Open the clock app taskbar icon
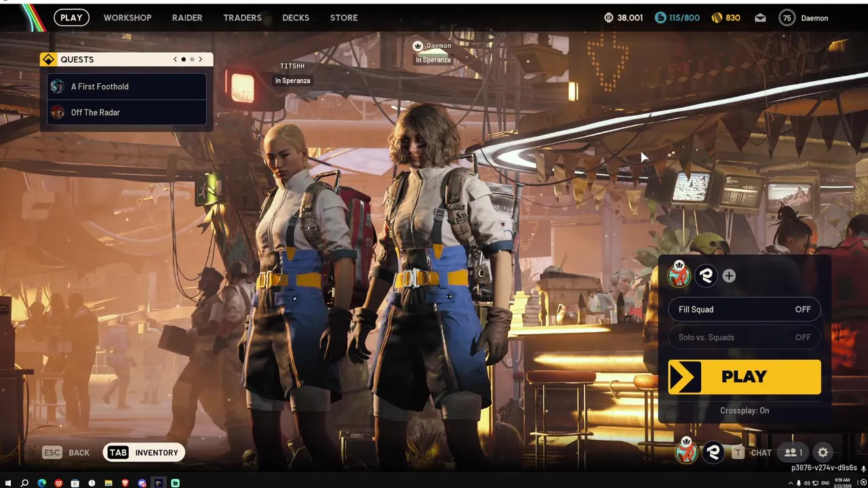The image size is (868, 488). point(92,483)
